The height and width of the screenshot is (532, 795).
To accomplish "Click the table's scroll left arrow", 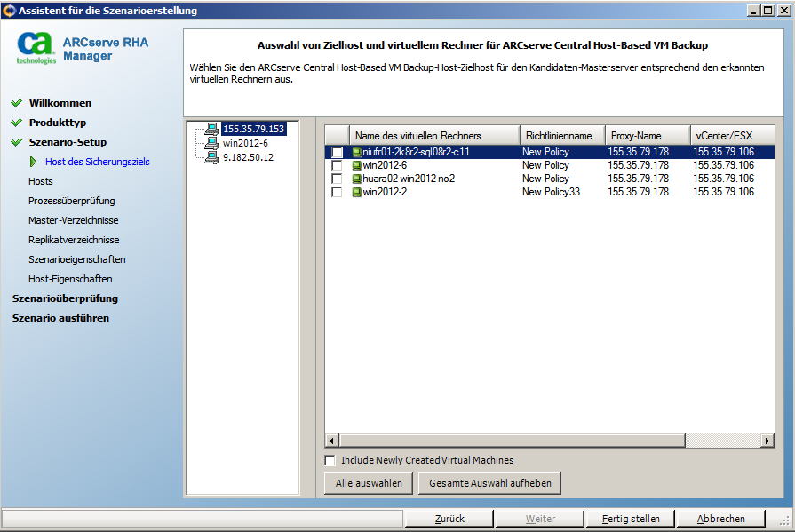I will click(332, 441).
